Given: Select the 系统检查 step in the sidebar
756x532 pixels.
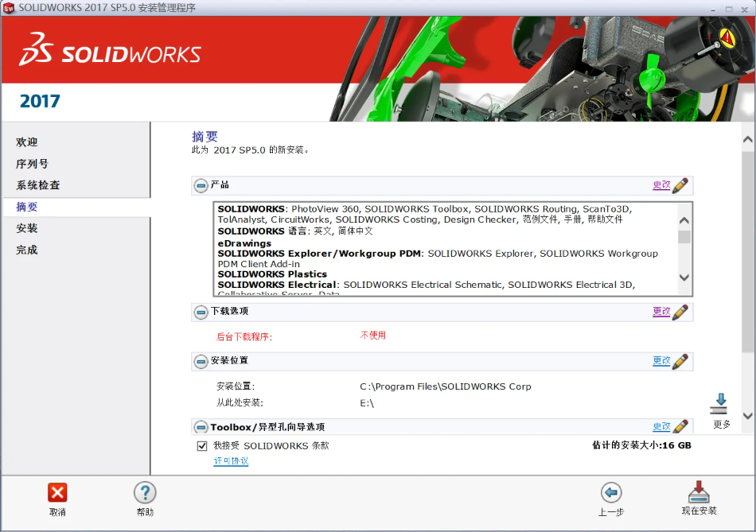Looking at the screenshot, I should click(37, 185).
